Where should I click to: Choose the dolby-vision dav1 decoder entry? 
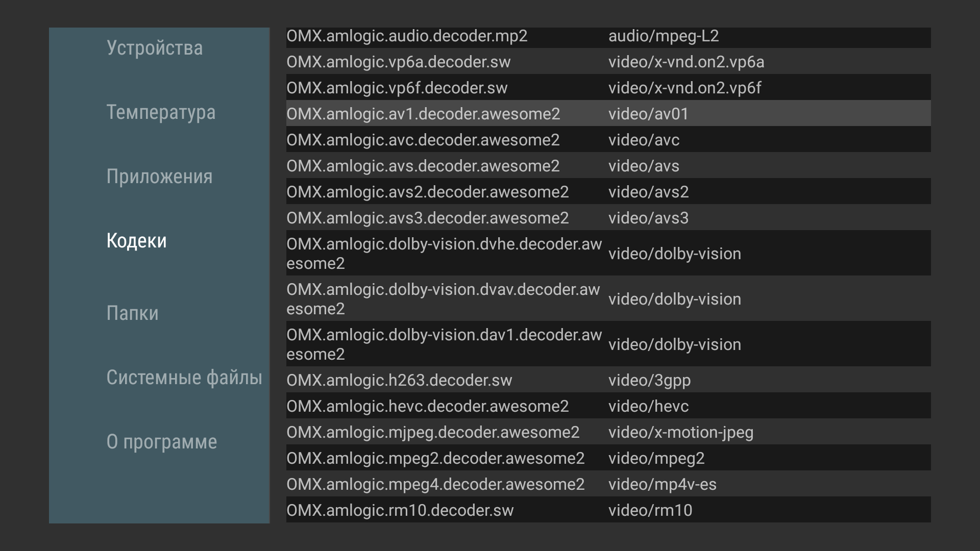coord(607,344)
